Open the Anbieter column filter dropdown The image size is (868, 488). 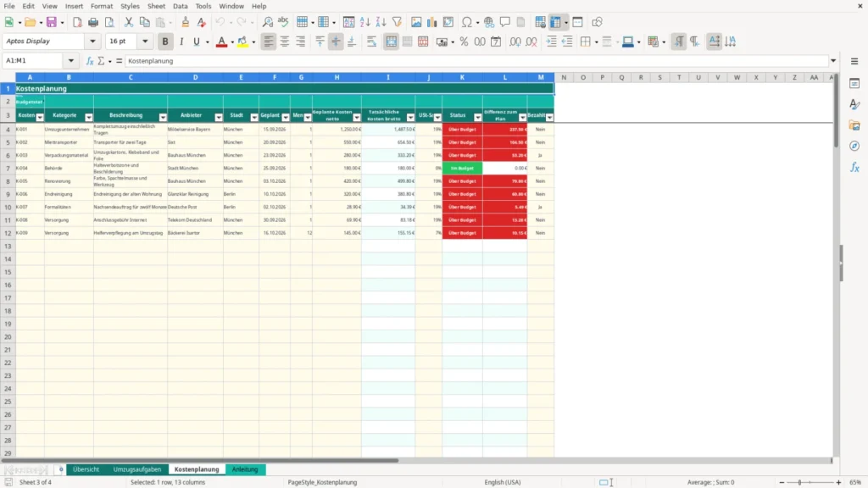(x=219, y=117)
